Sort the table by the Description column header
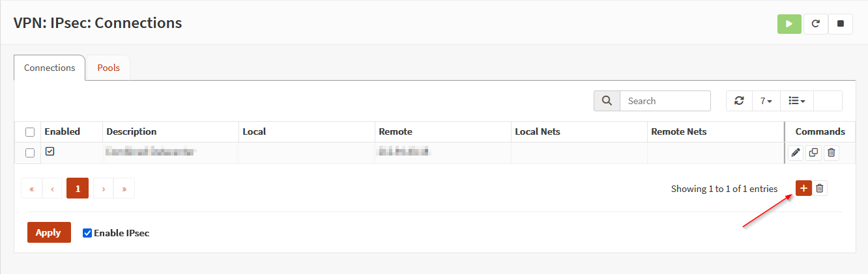 [x=132, y=131]
